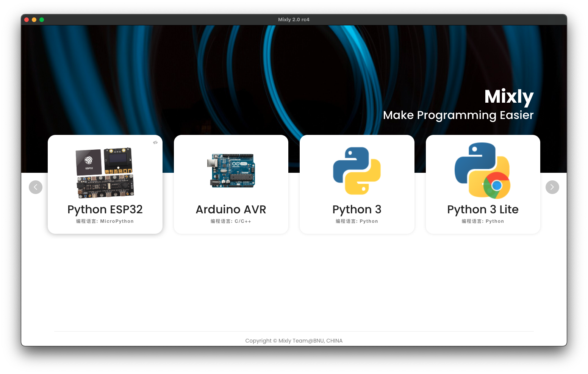Click the C/C++ language subtitle
Image resolution: width=588 pixels, height=374 pixels.
coord(231,221)
